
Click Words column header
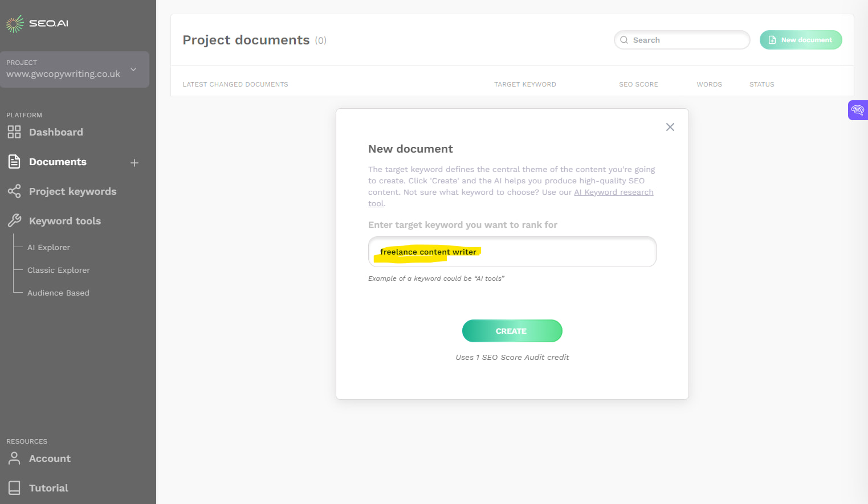[709, 84]
